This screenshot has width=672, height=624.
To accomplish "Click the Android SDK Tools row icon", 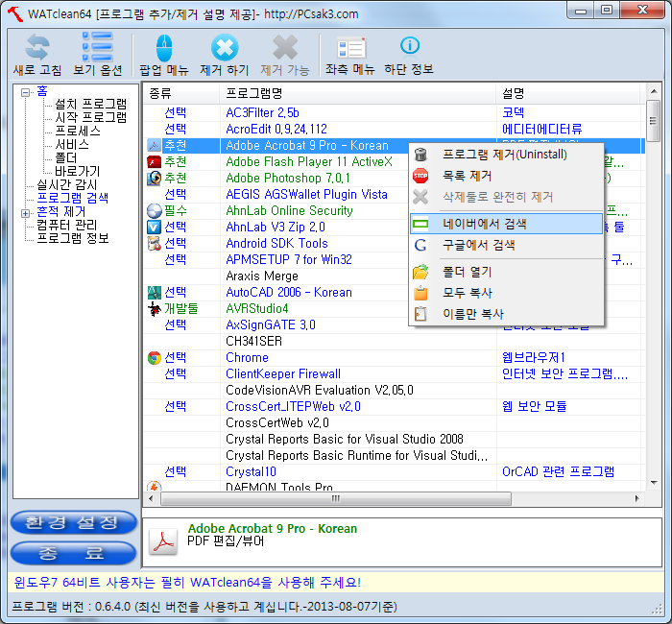I will click(x=154, y=244).
